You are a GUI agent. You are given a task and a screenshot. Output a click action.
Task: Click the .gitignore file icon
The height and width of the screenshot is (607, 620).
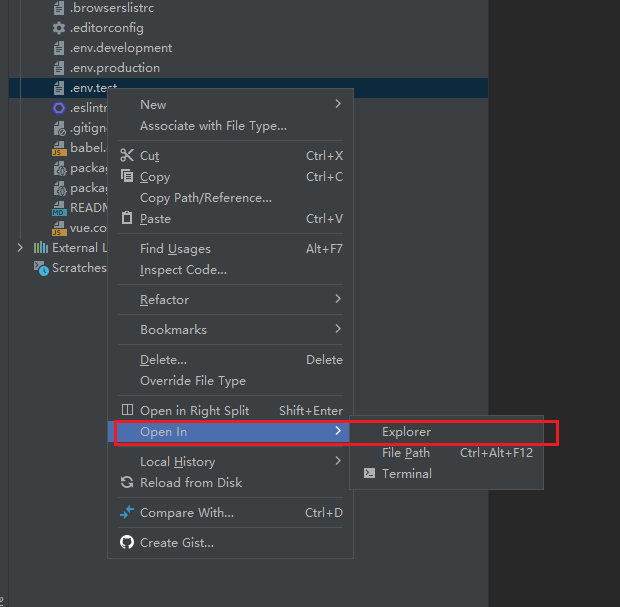tap(59, 128)
